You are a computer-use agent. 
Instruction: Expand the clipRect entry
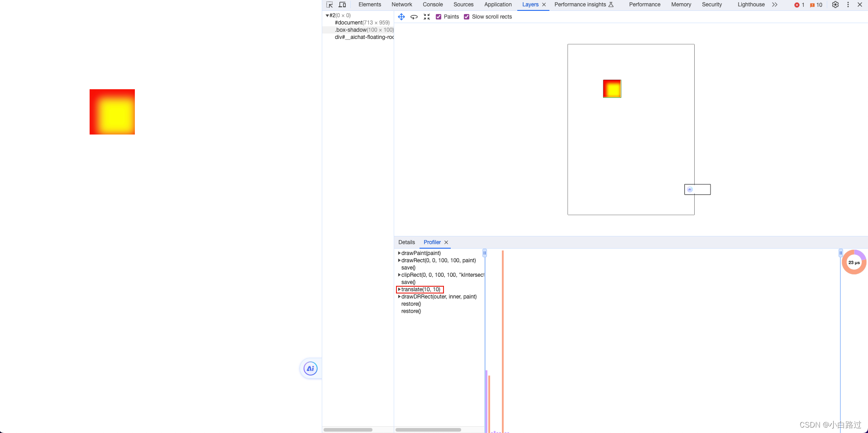399,275
